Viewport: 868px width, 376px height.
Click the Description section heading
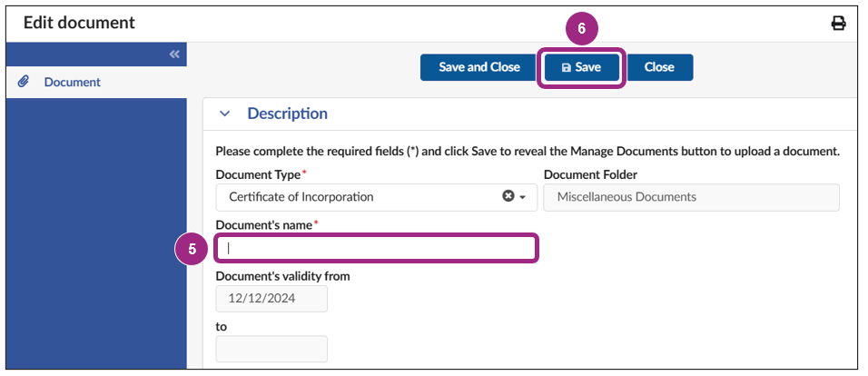pos(287,114)
